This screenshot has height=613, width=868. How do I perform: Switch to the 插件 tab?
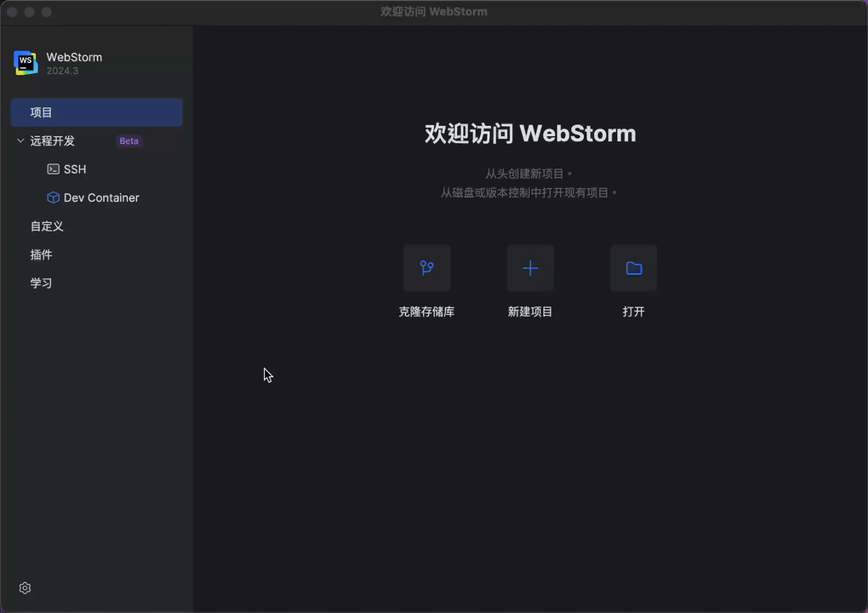[96, 255]
